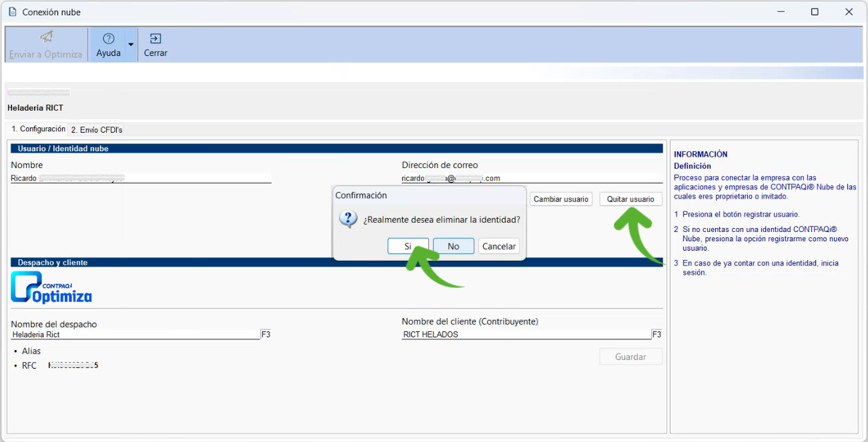Expand the Ayuda dropdown arrow
This screenshot has height=442, width=868.
pos(131,45)
